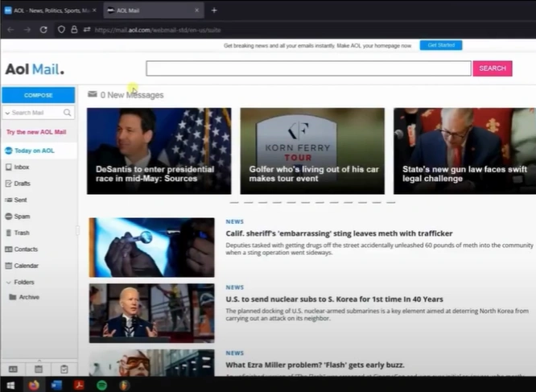Image resolution: width=536 pixels, height=392 pixels.
Task: Click the Drafts pencil icon
Action: [9, 184]
